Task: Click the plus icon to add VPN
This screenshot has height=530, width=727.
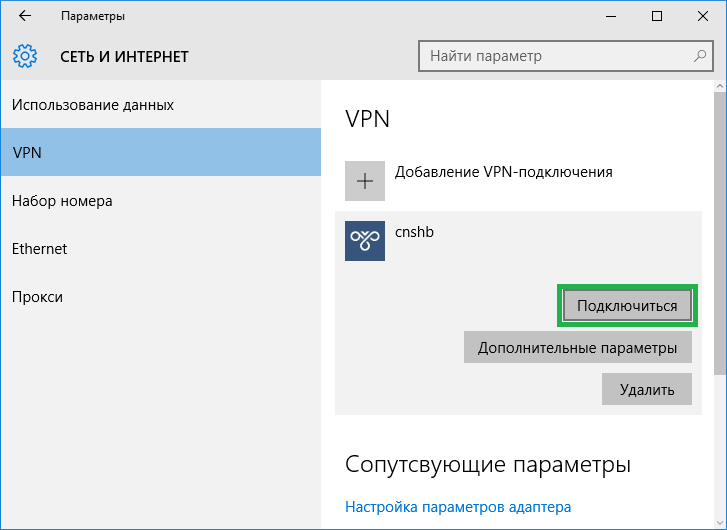Action: pyautogui.click(x=365, y=181)
